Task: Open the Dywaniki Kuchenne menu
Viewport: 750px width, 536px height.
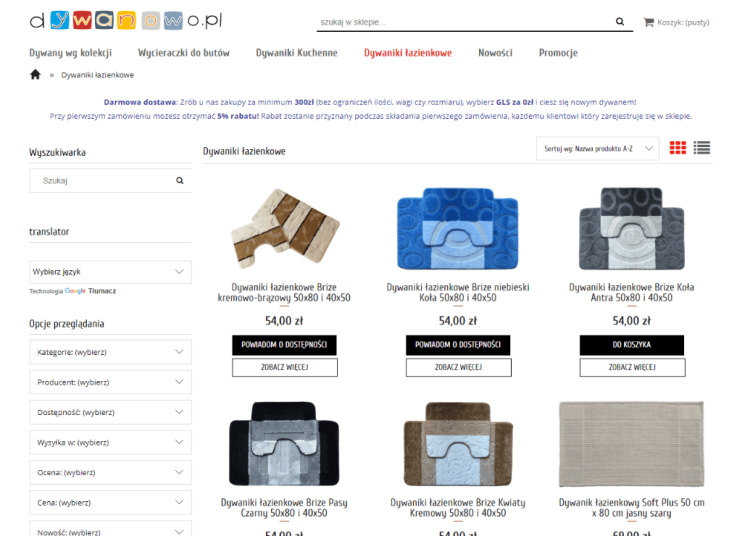Action: (297, 53)
